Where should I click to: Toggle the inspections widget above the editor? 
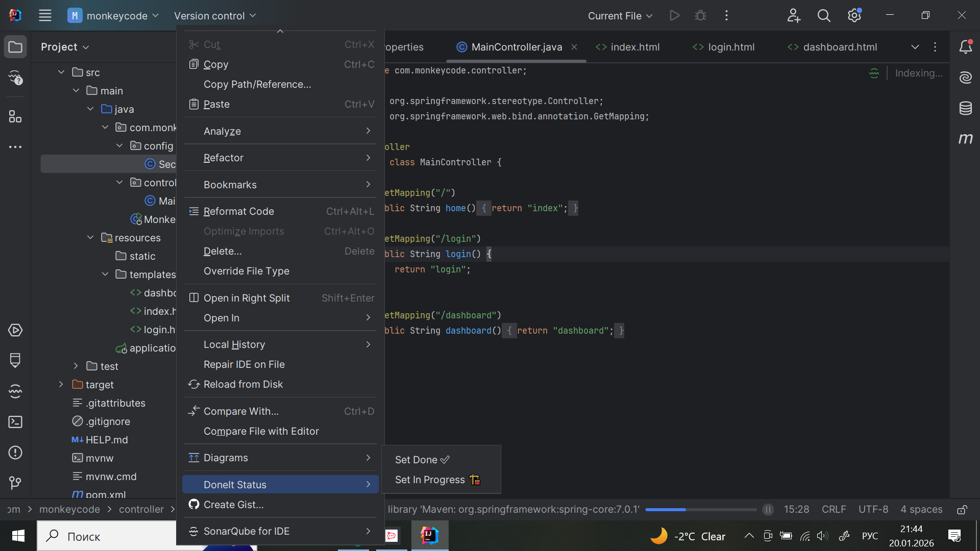point(874,73)
